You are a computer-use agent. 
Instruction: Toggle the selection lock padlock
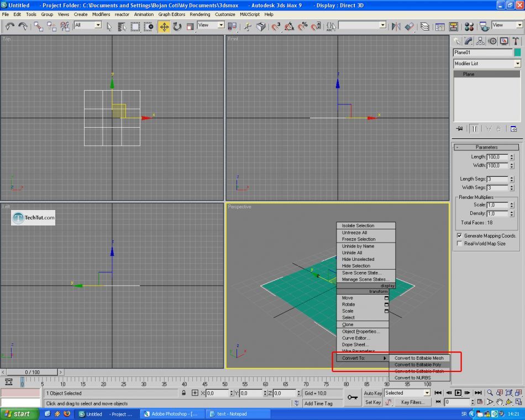[183, 393]
